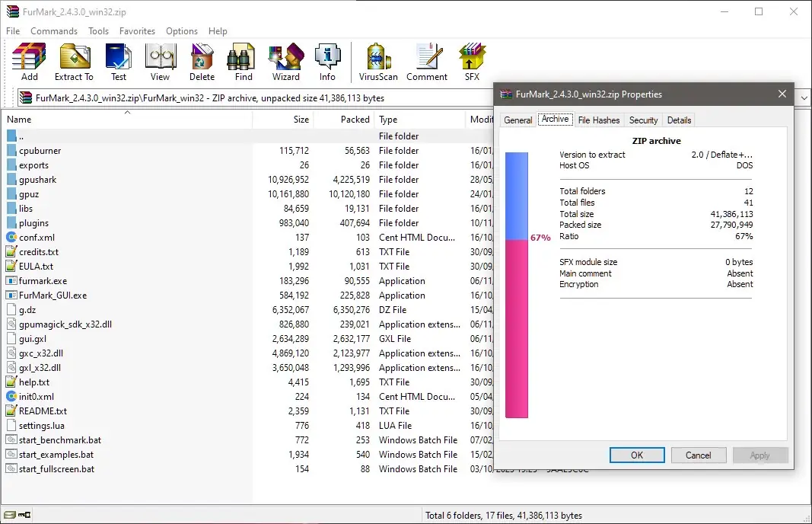Select the g.dz file
812x524 pixels.
tap(247, 310)
